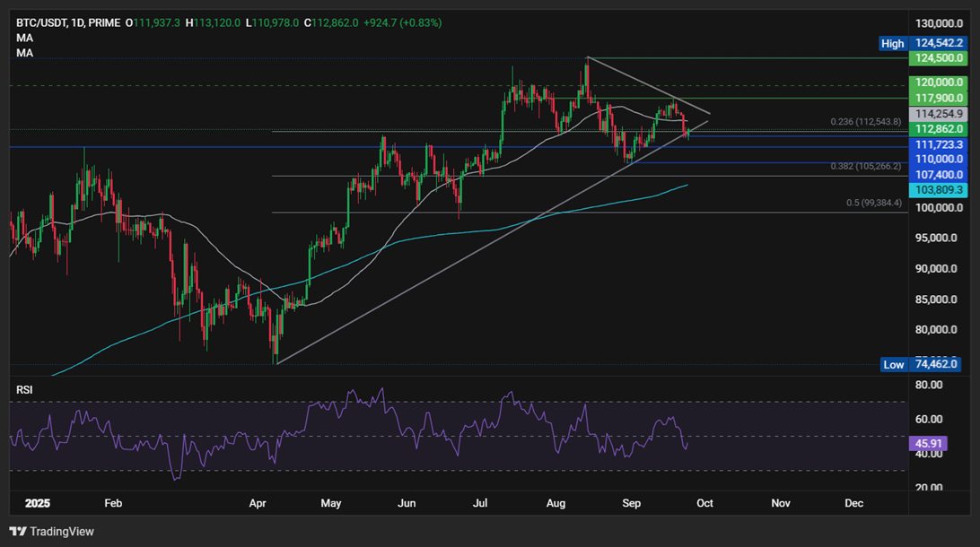Image resolution: width=980 pixels, height=547 pixels.
Task: Click the RSI indicator label
Action: pyautogui.click(x=25, y=389)
